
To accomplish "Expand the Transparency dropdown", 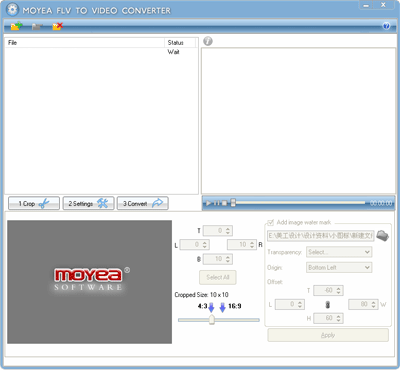I will pyautogui.click(x=339, y=252).
